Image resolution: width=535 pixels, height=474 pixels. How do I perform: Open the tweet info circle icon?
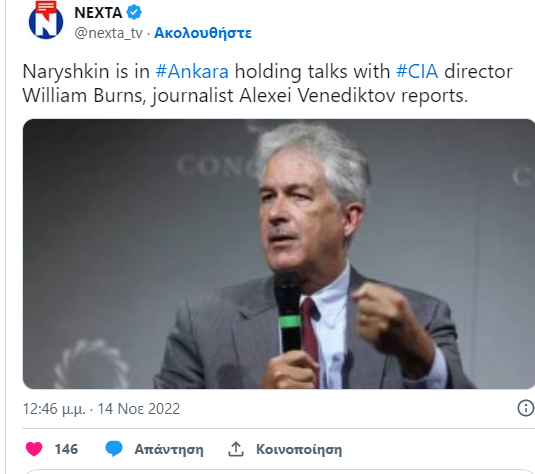[x=526, y=408]
